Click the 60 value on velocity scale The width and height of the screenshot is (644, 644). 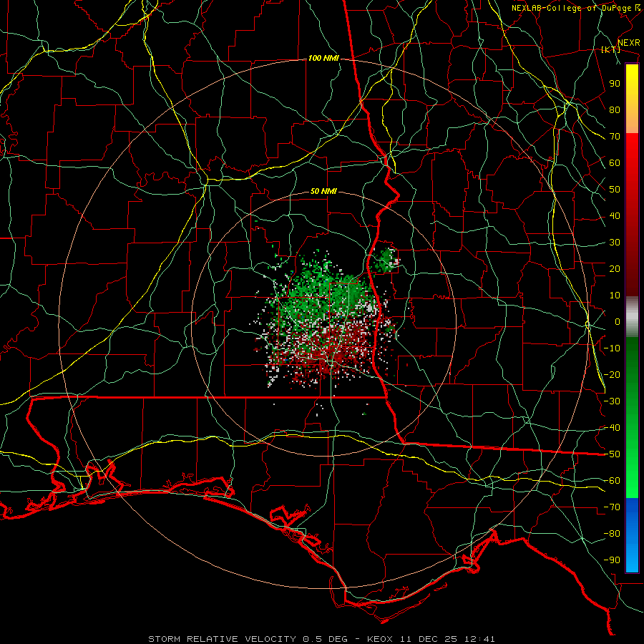tap(615, 162)
